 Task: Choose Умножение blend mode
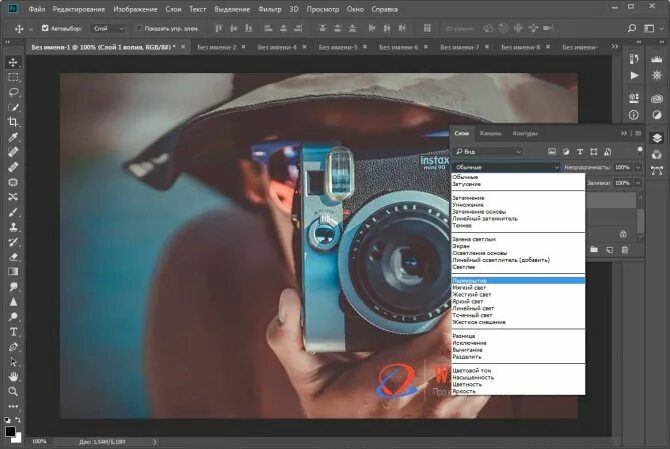pyautogui.click(x=518, y=205)
